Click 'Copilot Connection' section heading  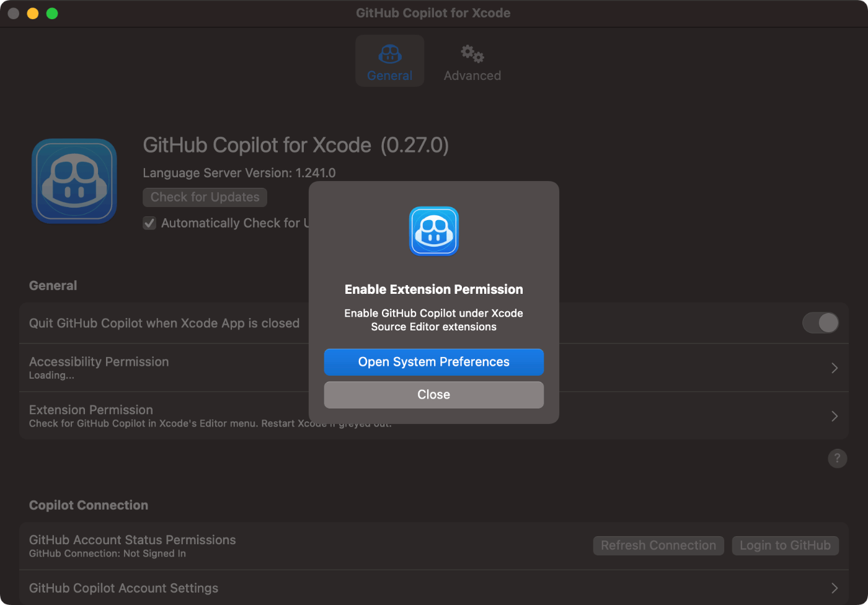click(89, 505)
